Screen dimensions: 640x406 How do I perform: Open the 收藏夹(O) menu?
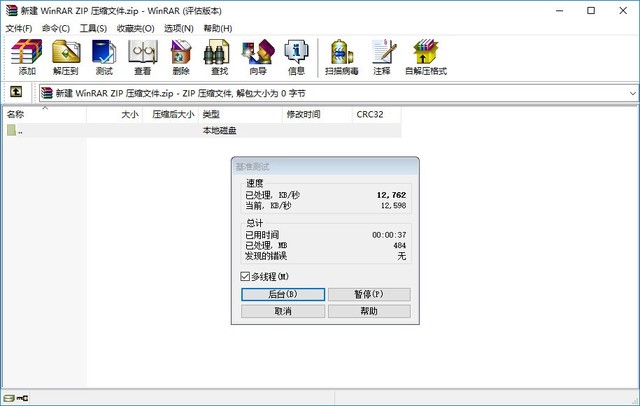[136, 28]
